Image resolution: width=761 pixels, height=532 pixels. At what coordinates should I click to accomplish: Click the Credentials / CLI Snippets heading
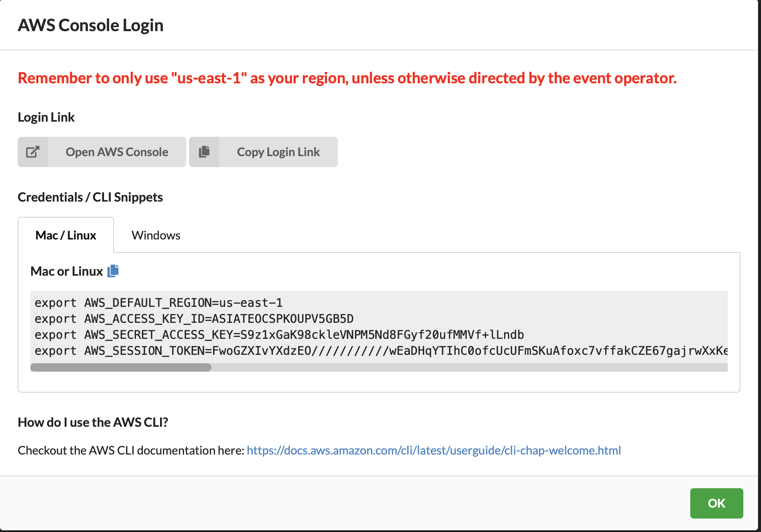90,197
